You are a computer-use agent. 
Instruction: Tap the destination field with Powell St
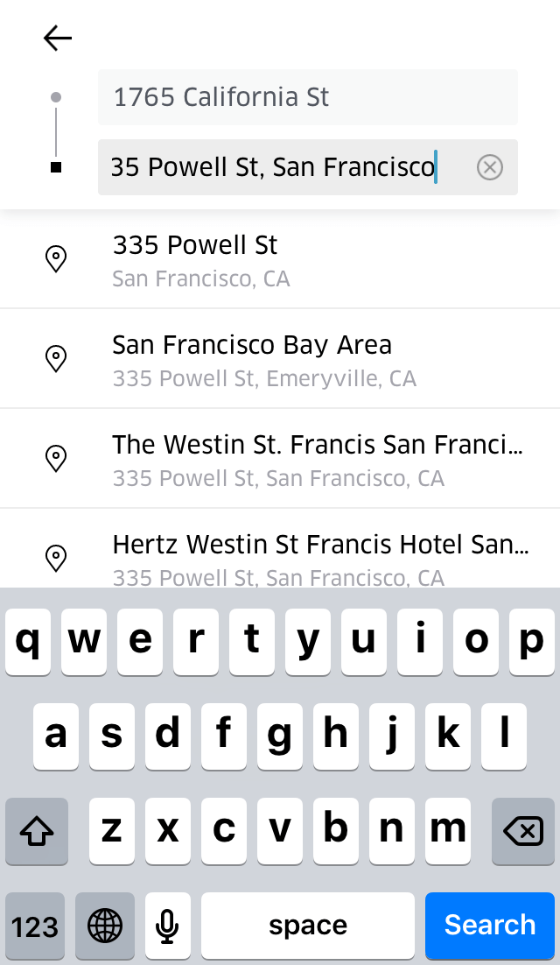280,166
